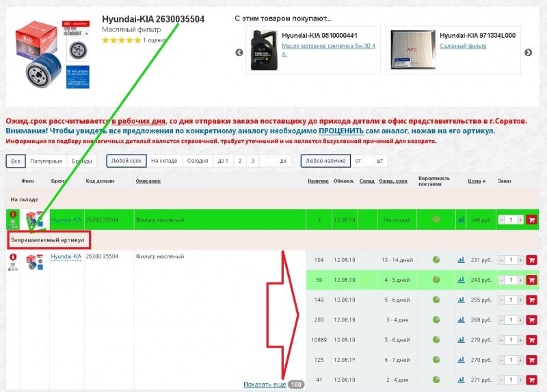The width and height of the screenshot is (547, 392).
Task: Add the 248 руб. in-stock item to cart
Action: coord(532,220)
